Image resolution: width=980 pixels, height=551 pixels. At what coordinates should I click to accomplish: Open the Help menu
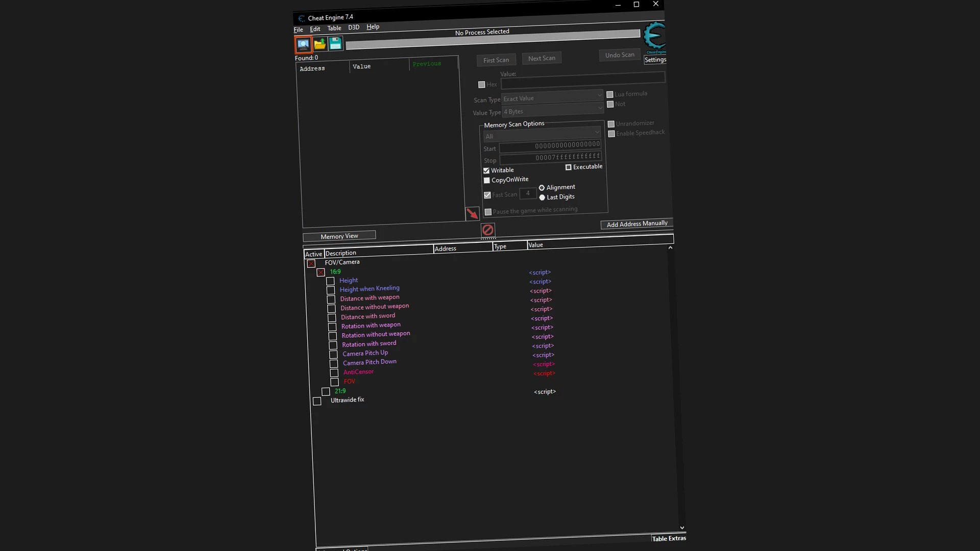(373, 27)
